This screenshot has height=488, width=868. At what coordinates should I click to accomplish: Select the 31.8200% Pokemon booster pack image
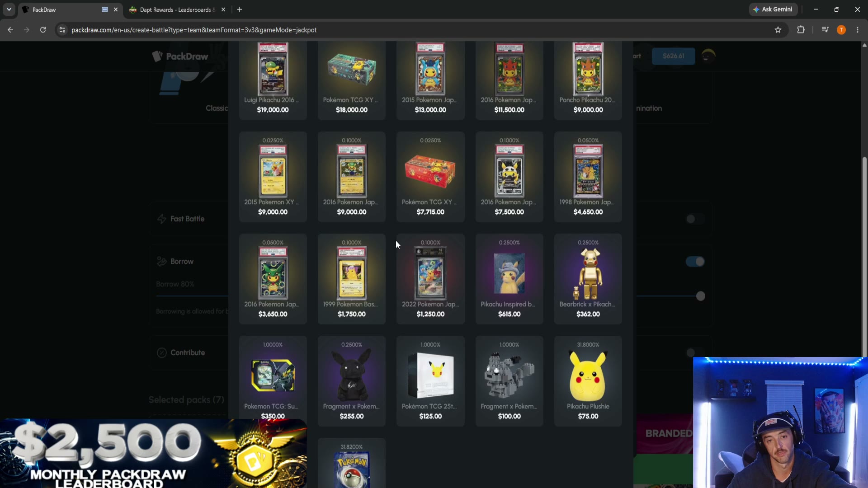351,470
